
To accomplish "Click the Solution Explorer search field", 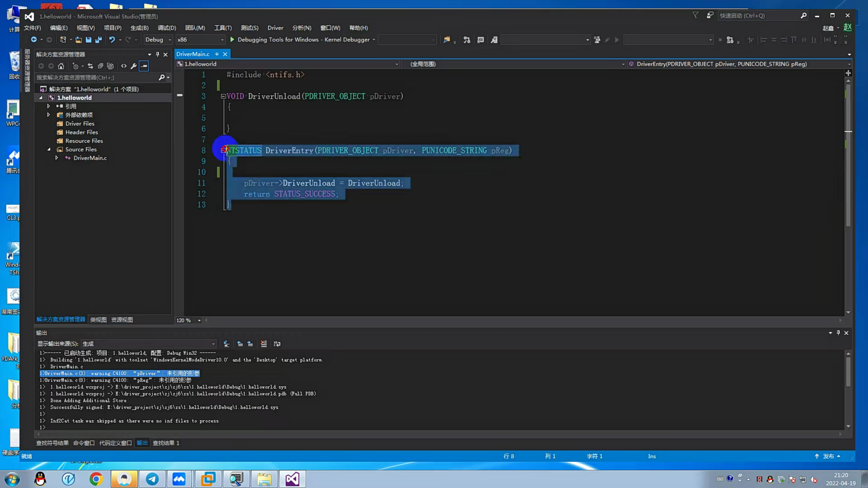I will (x=97, y=78).
